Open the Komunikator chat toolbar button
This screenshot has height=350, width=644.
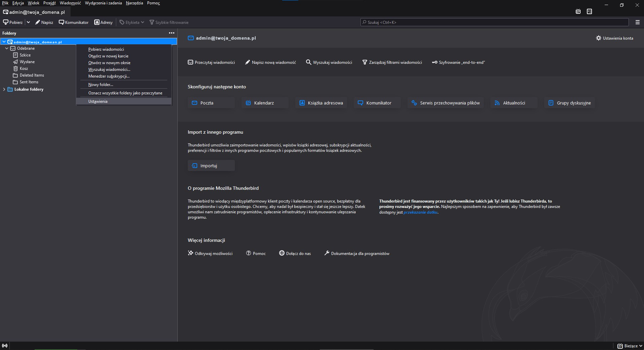(74, 22)
